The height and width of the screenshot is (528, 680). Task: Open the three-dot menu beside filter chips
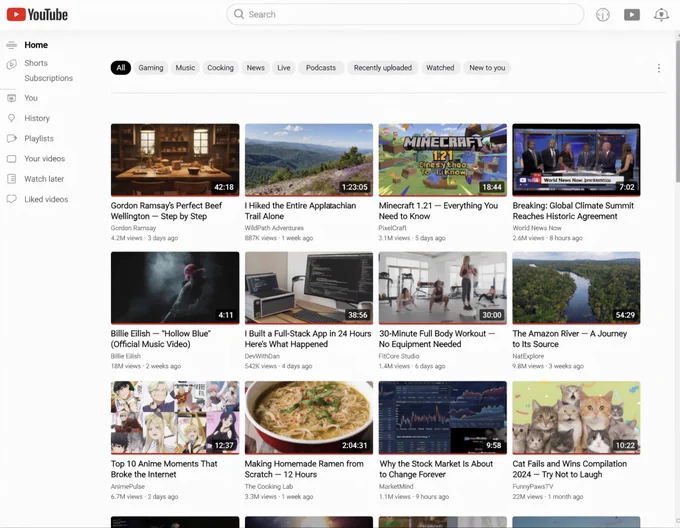pyautogui.click(x=658, y=68)
